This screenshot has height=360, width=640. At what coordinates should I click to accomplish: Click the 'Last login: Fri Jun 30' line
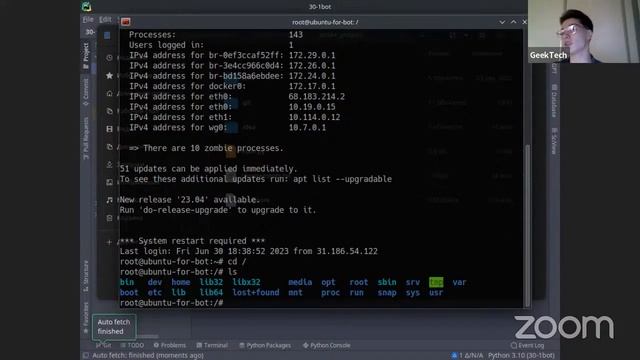(x=249, y=251)
